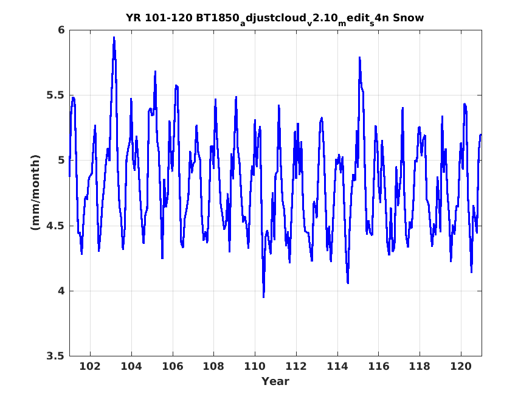Click the blue line peak just after year 115
532x399 pixels.
click(359, 58)
